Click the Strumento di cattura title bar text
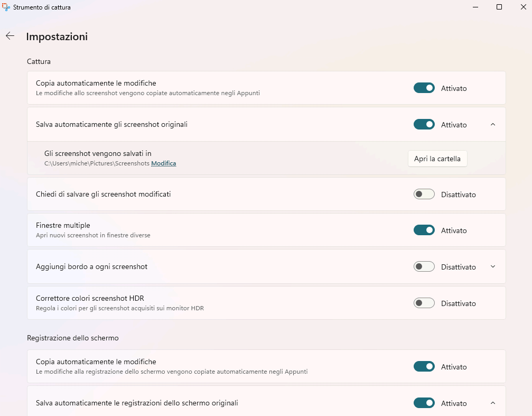The image size is (532, 416). [42, 7]
